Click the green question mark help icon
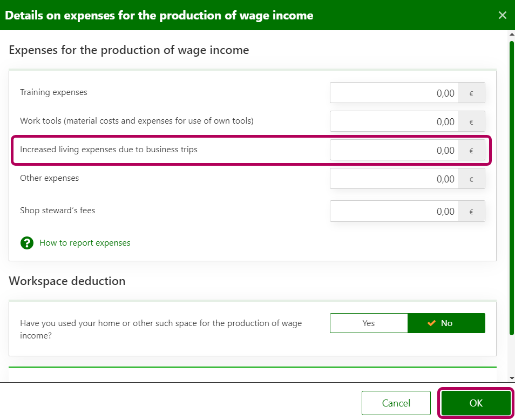This screenshot has width=515, height=420. pyautogui.click(x=27, y=243)
